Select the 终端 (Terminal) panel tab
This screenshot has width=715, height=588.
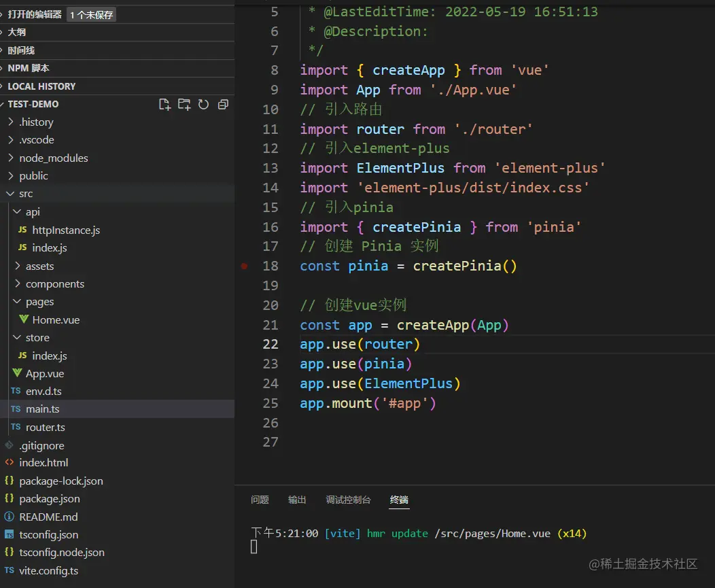point(399,500)
